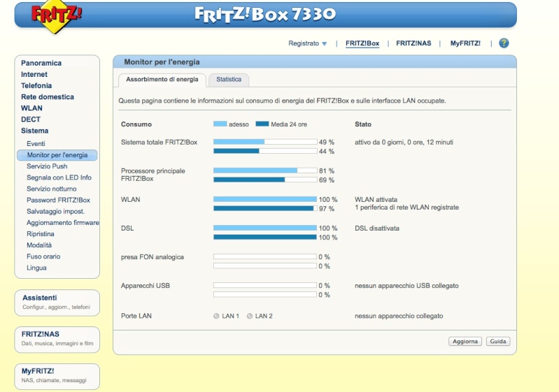
Task: Switch to the Statistica tab
Action: tap(229, 80)
